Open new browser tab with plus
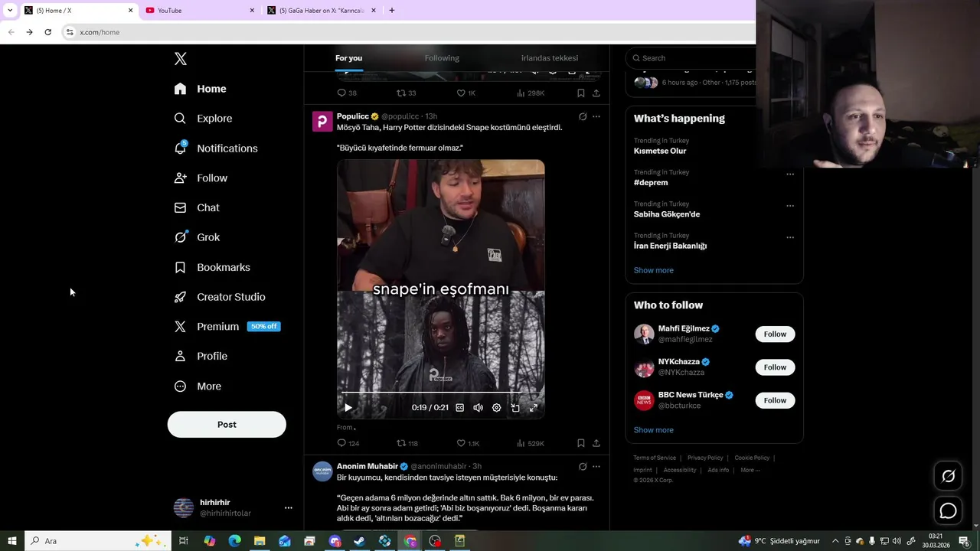The image size is (980, 551). click(392, 11)
